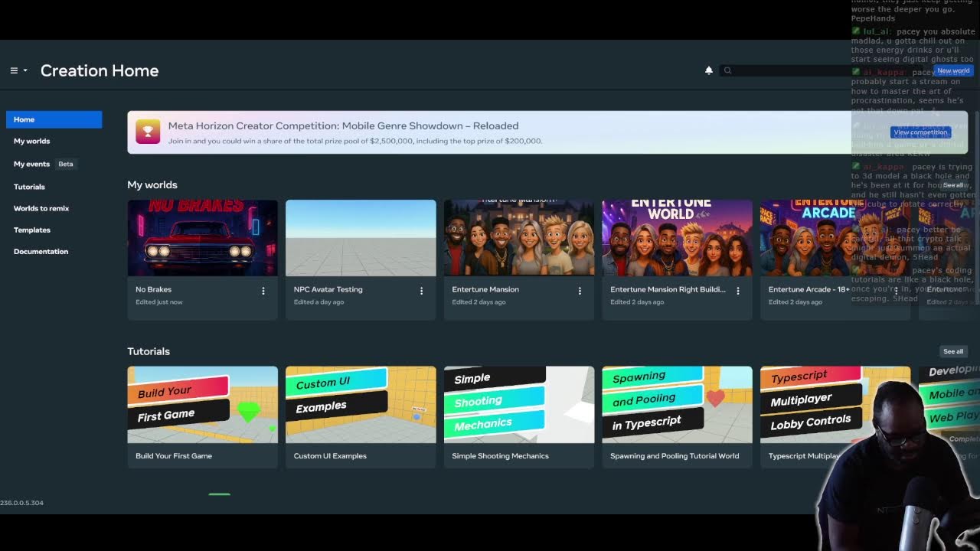Viewport: 980px width, 551px height.
Task: Open the notifications bell
Action: point(709,70)
